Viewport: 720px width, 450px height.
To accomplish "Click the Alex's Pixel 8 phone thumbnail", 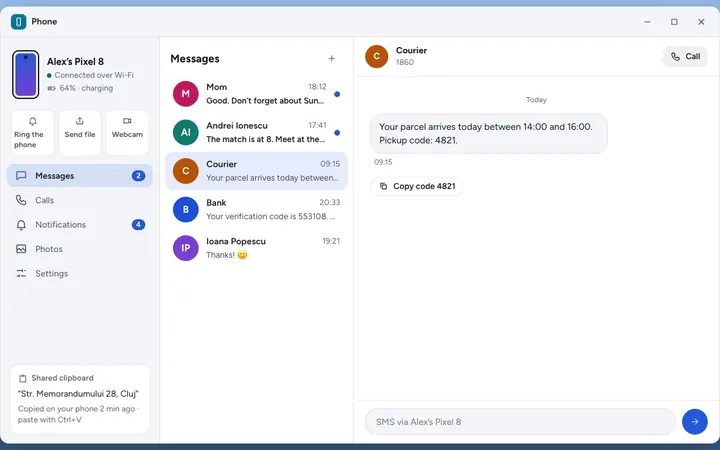I will [26, 74].
